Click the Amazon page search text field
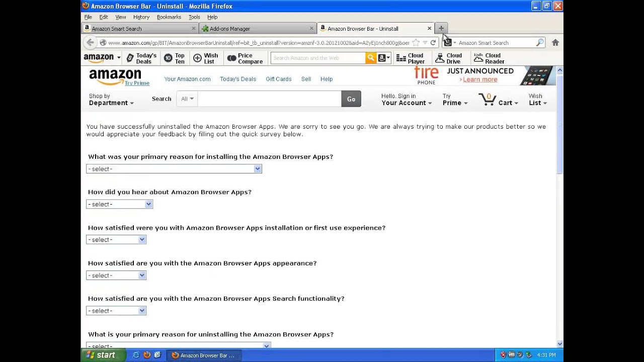The image size is (644, 362). (x=270, y=99)
